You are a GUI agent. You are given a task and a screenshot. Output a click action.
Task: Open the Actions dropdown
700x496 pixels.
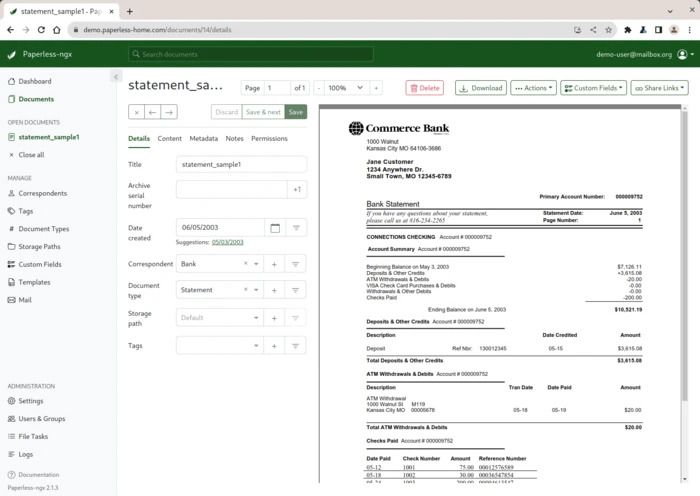pyautogui.click(x=533, y=88)
